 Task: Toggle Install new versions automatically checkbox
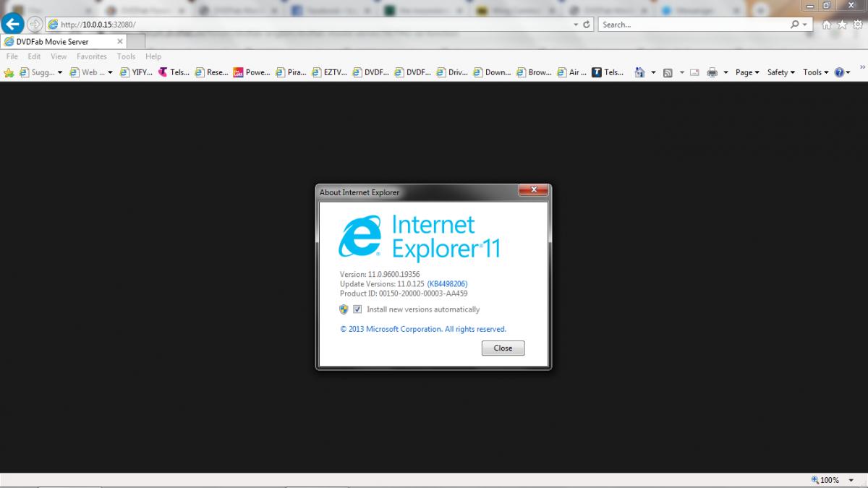click(357, 309)
